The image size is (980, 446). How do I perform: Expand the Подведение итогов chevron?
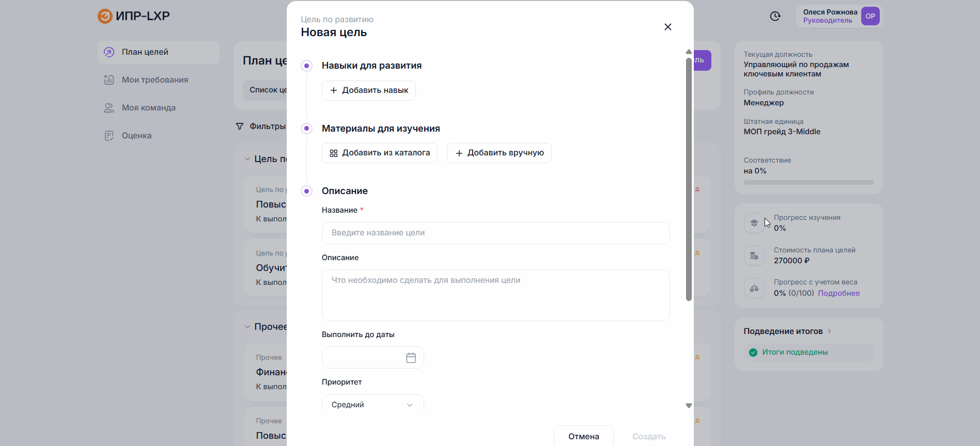tap(829, 331)
